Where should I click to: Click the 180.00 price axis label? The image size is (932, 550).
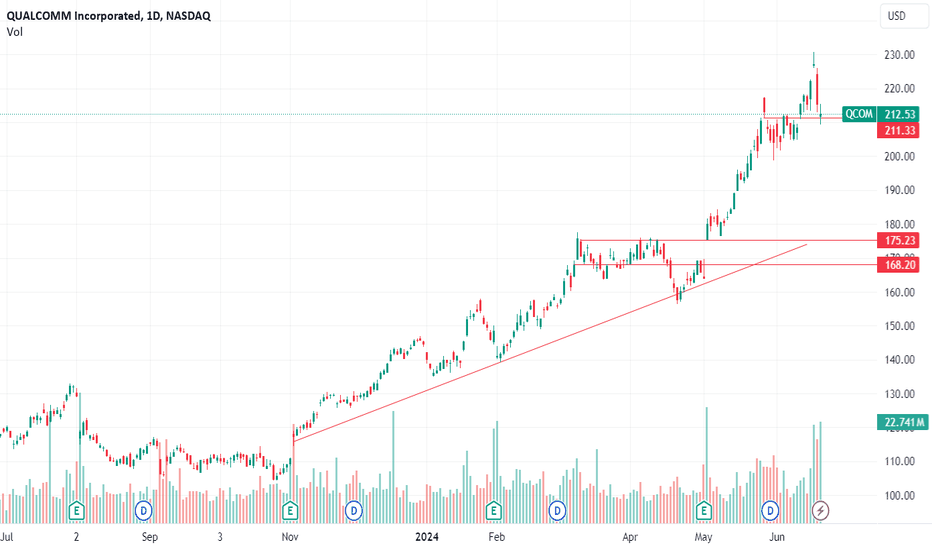tap(899, 224)
